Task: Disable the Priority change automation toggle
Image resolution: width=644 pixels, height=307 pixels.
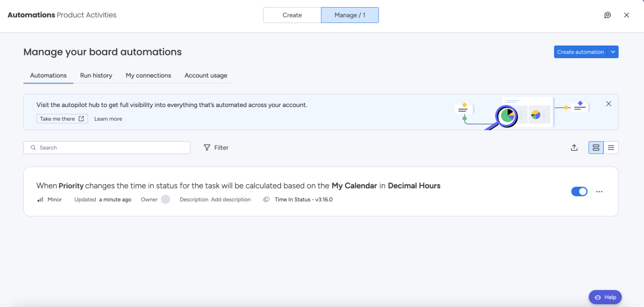Action: point(579,191)
